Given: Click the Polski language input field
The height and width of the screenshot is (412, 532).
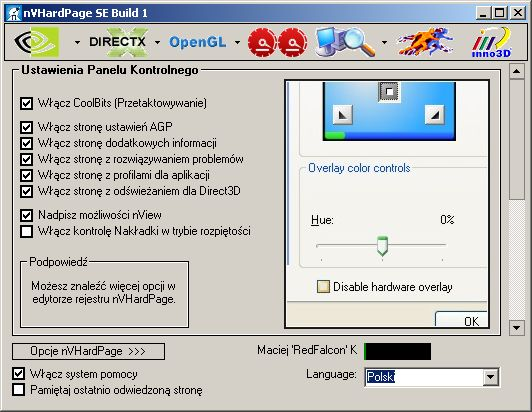Looking at the screenshot, I should click(424, 377).
